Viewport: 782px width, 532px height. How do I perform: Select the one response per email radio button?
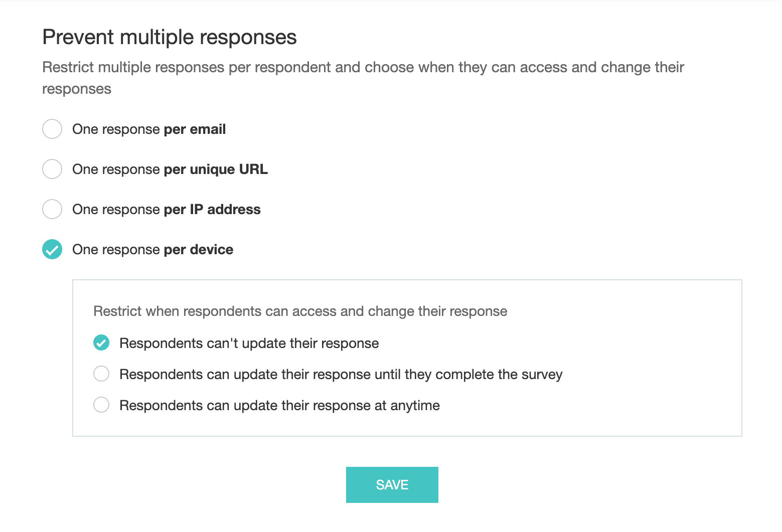pos(52,129)
